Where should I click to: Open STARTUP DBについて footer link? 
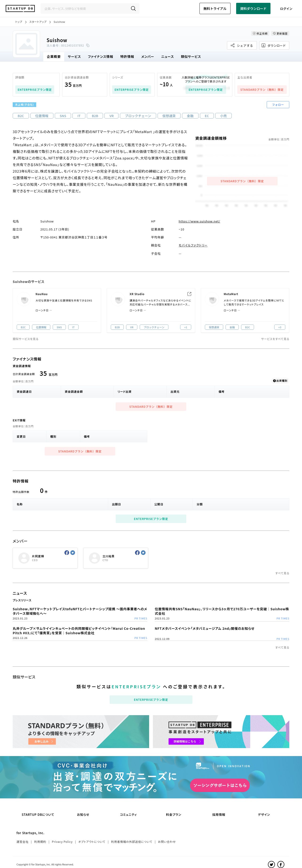(x=38, y=814)
